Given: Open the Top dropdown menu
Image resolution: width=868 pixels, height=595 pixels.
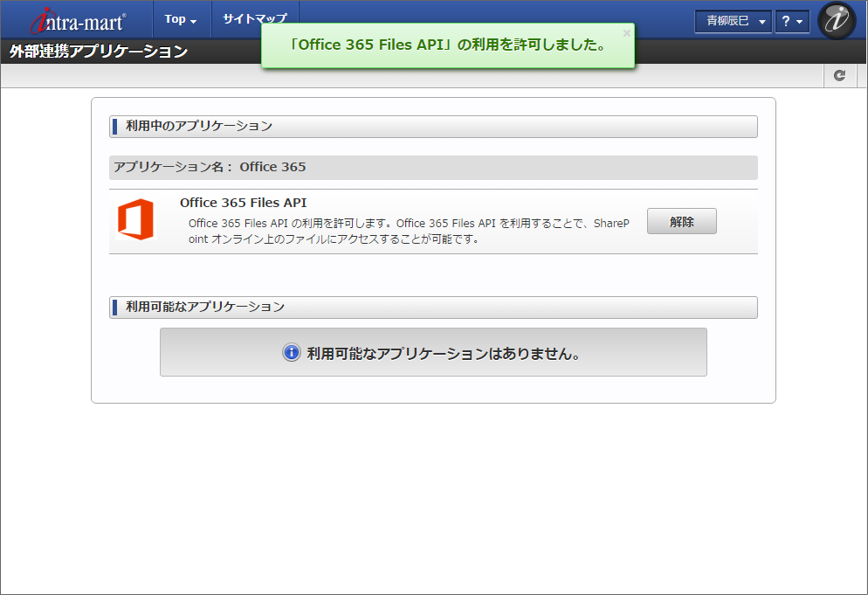Looking at the screenshot, I should point(181,19).
